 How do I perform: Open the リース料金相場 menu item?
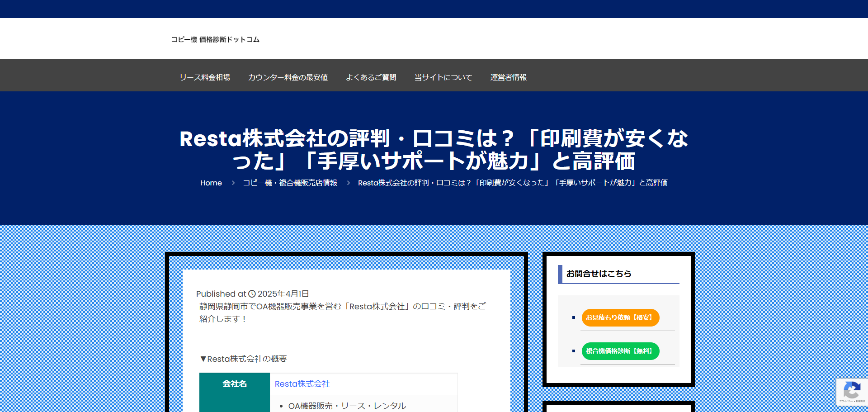click(205, 77)
